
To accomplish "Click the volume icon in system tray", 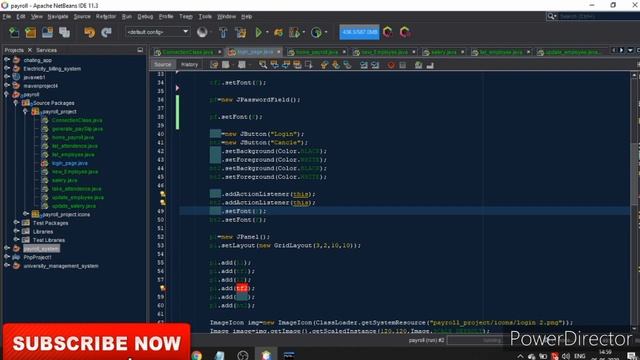I will [565, 356].
